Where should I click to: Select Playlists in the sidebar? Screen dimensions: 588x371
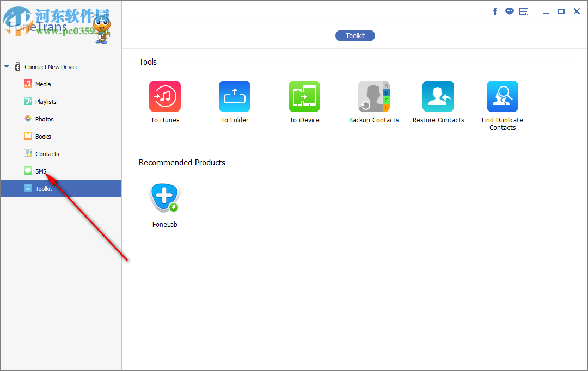point(47,101)
